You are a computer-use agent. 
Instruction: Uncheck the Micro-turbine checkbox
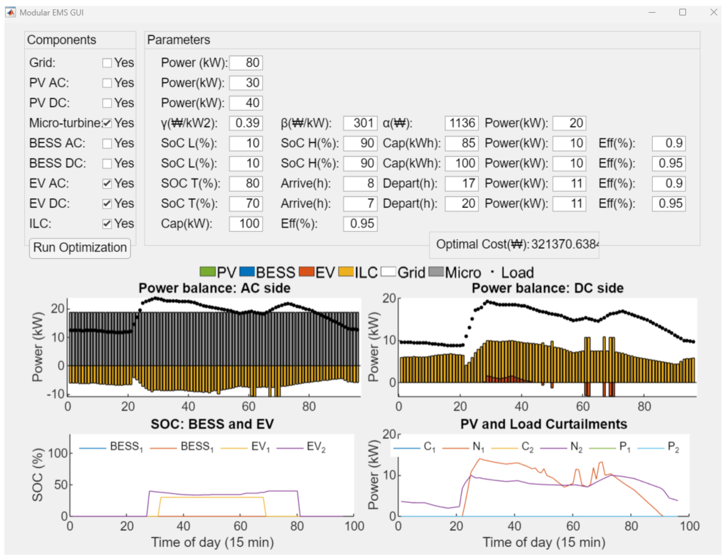pyautogui.click(x=107, y=123)
